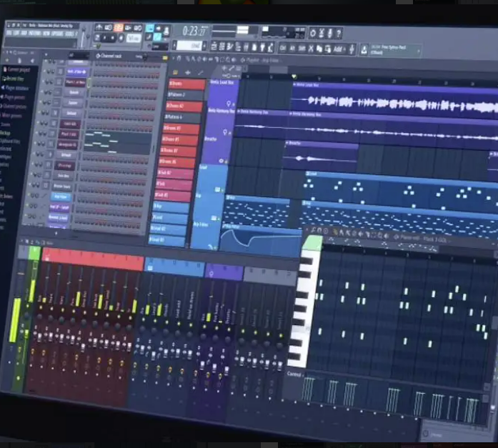Click the Alt touch-keyboard button
This screenshot has width=498, height=448.
tap(292, 49)
